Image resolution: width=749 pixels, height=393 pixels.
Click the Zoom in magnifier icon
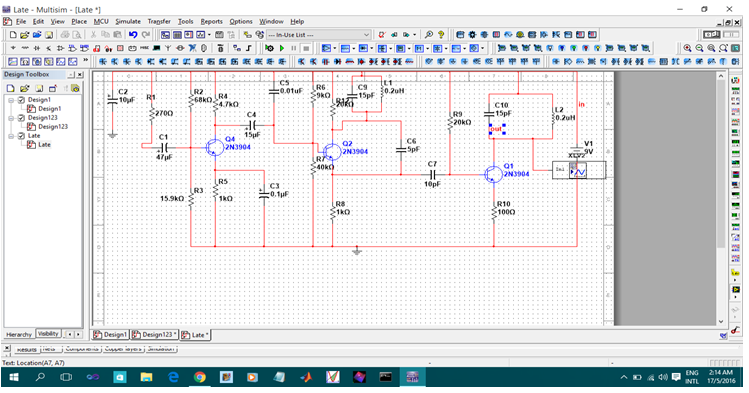point(687,48)
